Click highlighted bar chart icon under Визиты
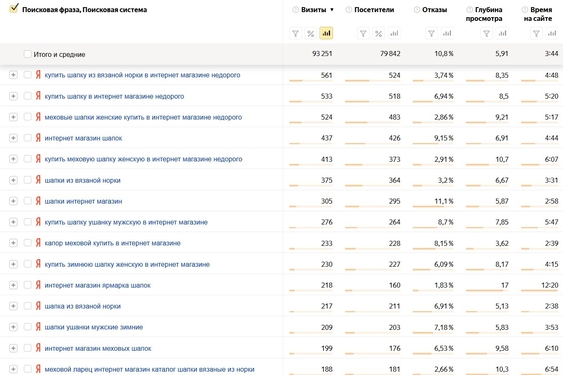Image resolution: width=563 pixels, height=375 pixels. pos(326,33)
